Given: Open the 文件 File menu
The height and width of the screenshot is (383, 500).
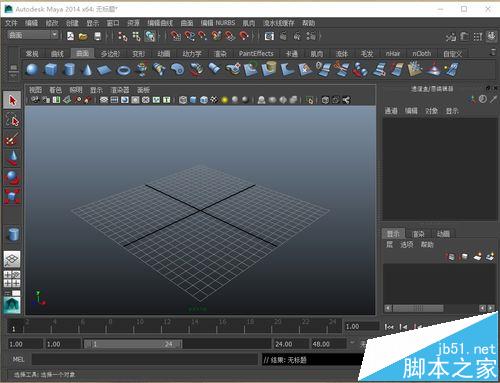Looking at the screenshot, I should click(x=11, y=23).
